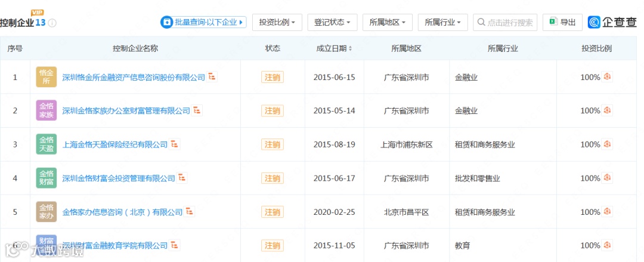Click the 点击进行搜索 search field
Image resolution: width=644 pixels, height=262 pixels.
[505, 22]
